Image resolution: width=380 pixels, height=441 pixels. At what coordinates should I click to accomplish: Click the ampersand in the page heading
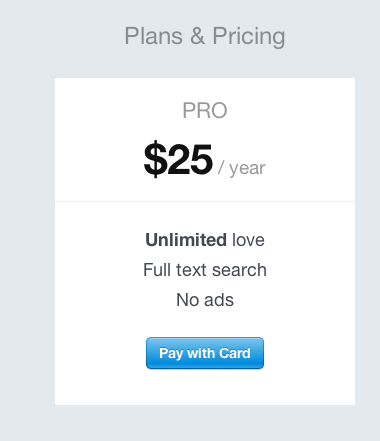tap(198, 36)
